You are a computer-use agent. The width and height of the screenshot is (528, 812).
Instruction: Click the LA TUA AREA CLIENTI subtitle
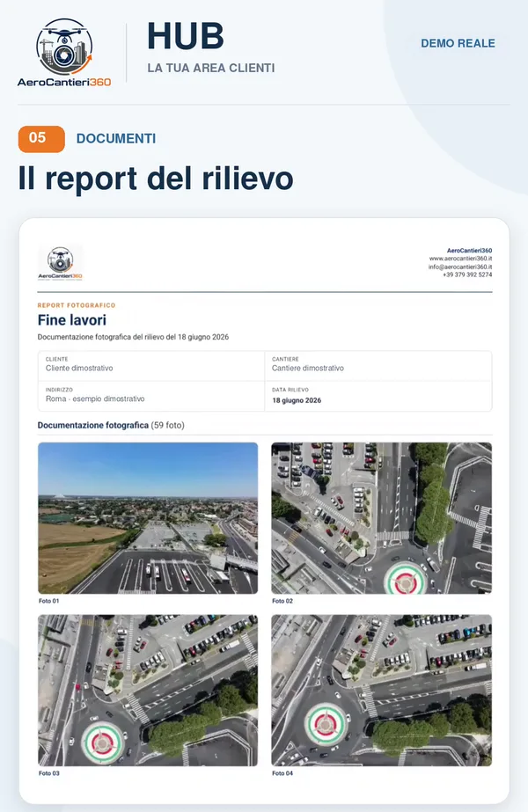click(x=211, y=68)
